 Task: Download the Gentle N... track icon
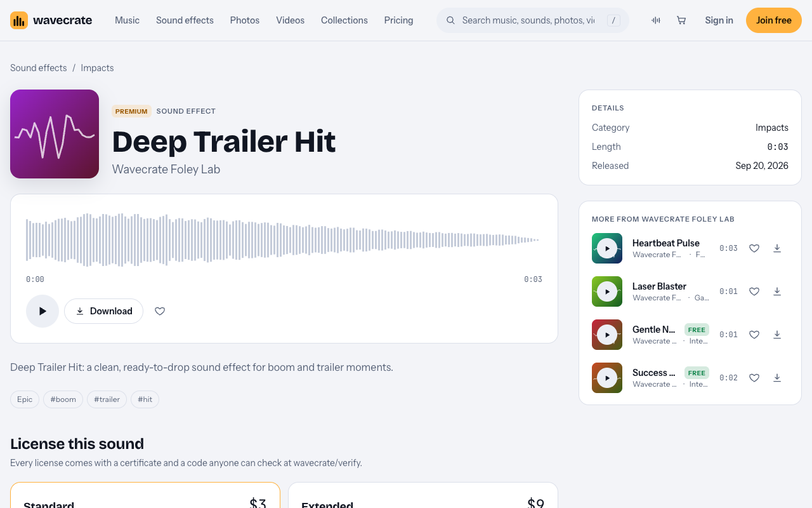point(777,335)
